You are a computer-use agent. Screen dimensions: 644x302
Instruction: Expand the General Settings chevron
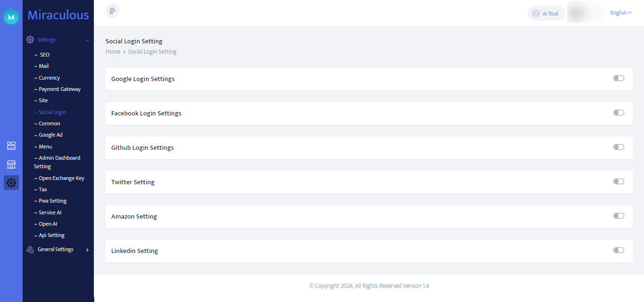coord(88,250)
